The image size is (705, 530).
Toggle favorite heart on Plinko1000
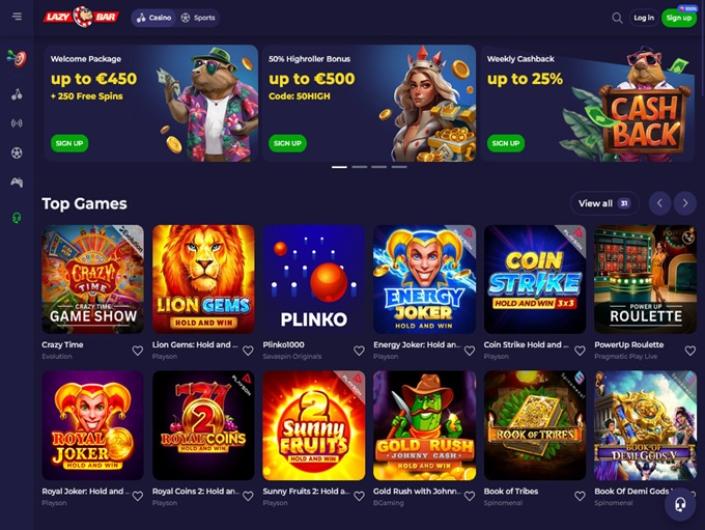click(x=359, y=351)
